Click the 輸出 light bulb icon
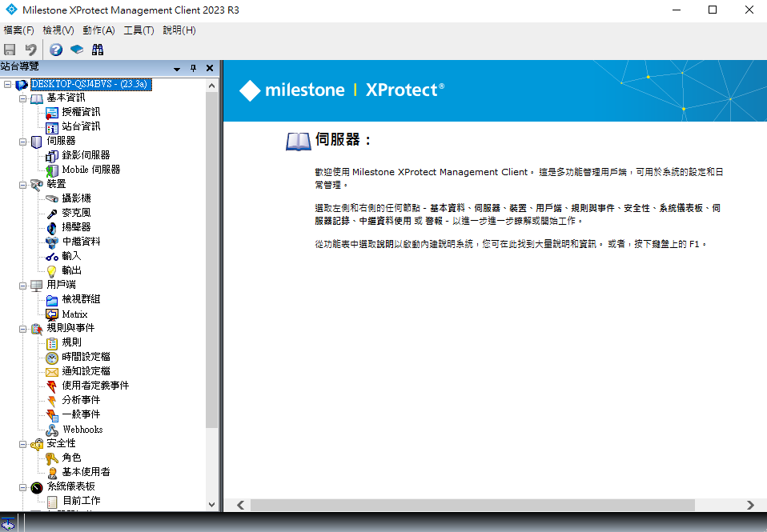 [51, 271]
